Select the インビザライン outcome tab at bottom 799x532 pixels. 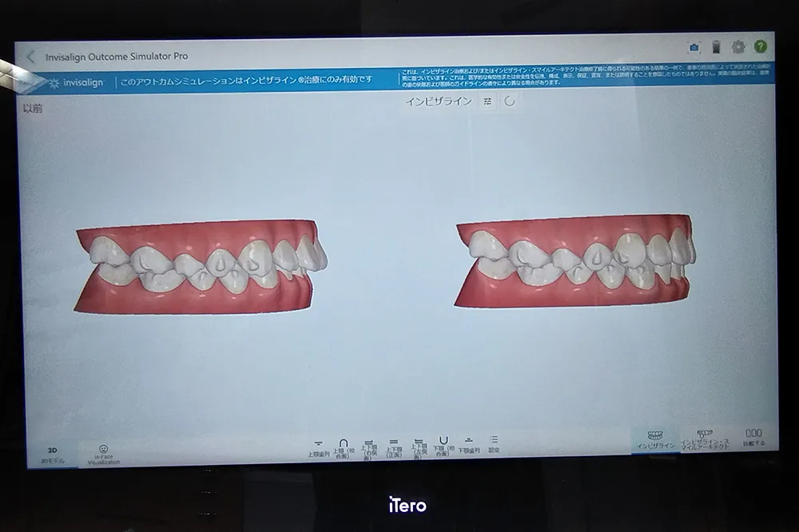coord(655,439)
